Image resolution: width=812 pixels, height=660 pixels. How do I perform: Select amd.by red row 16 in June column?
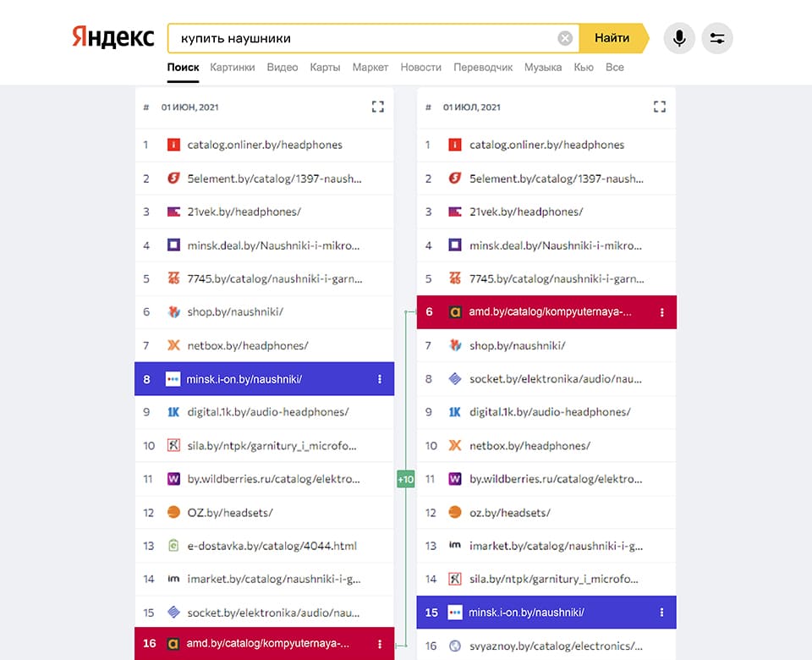tap(264, 644)
